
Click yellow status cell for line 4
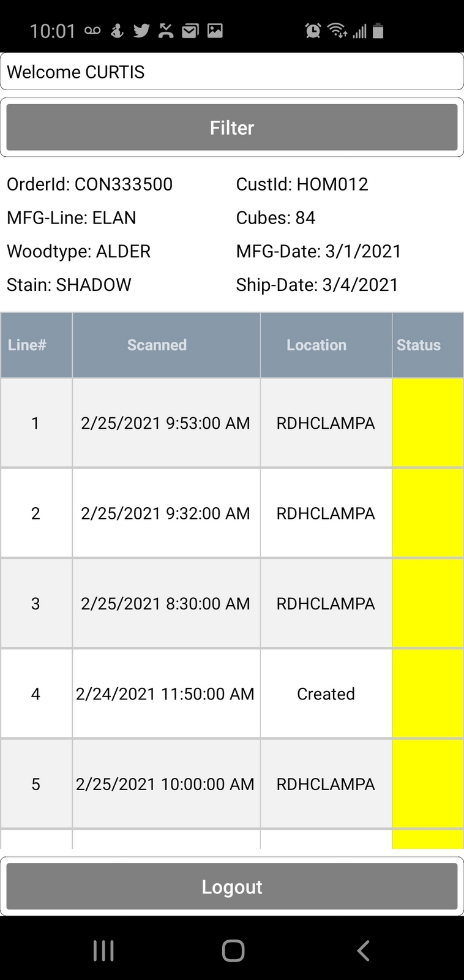coord(427,694)
